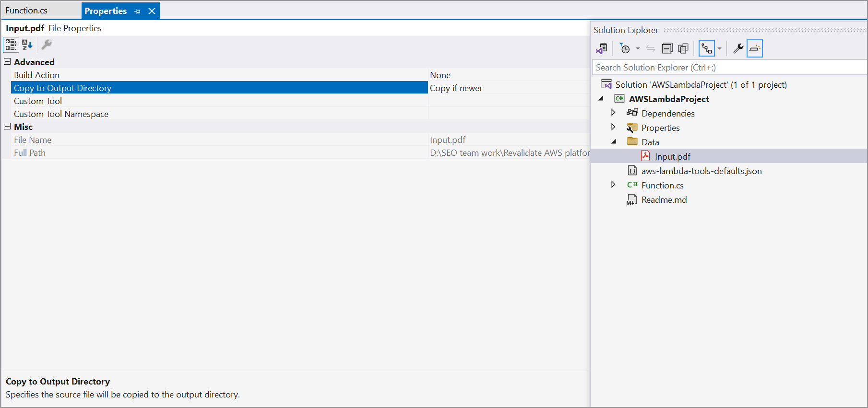Click the Pending Changes Filter clock icon
The height and width of the screenshot is (408, 868).
625,48
